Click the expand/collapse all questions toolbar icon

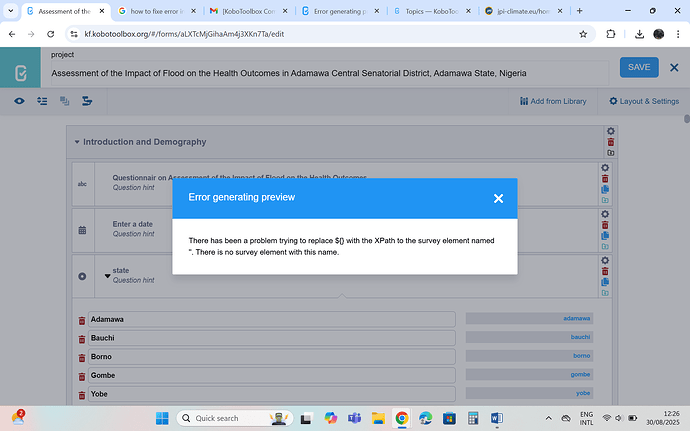(42, 101)
